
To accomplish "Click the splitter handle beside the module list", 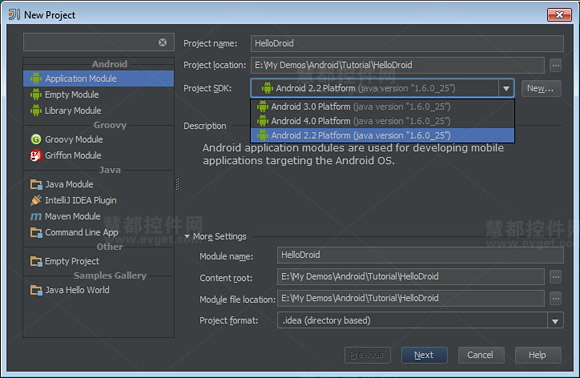I will 178,184.
